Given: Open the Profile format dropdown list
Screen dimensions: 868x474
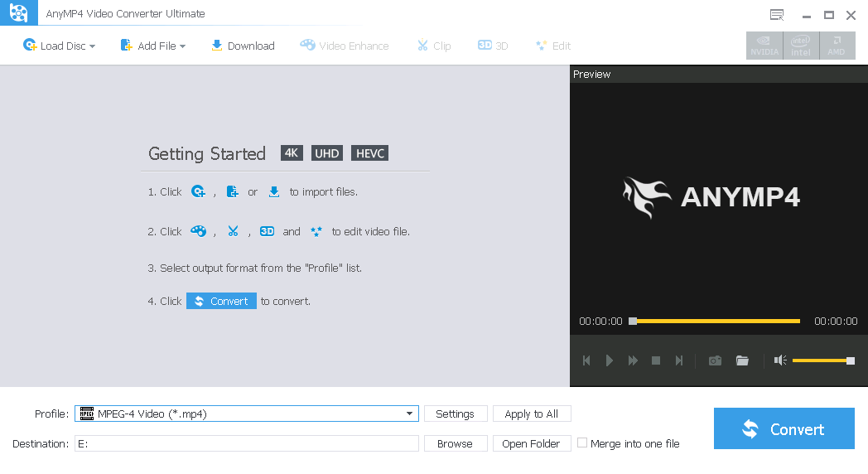Looking at the screenshot, I should tap(409, 414).
